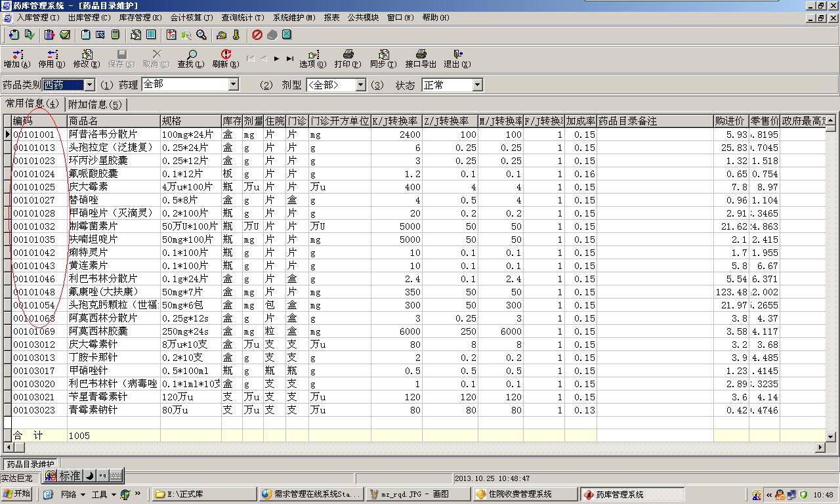Click the table's vertical scrollbar up arrow
Viewport: 840px width, 504px height.
[x=830, y=120]
